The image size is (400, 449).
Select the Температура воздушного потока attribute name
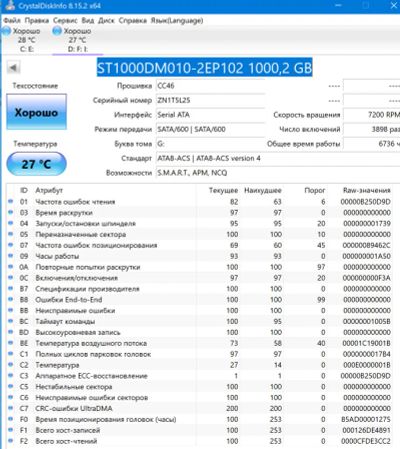(91, 343)
